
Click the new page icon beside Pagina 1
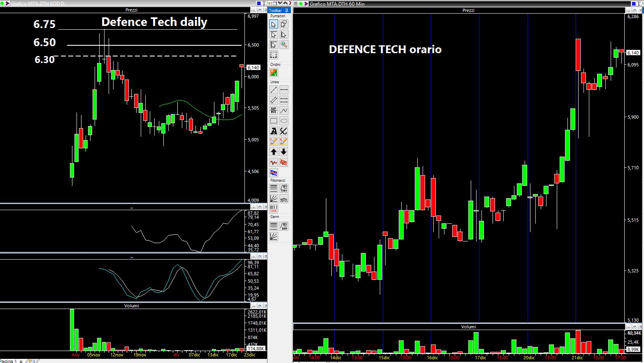pos(31,361)
